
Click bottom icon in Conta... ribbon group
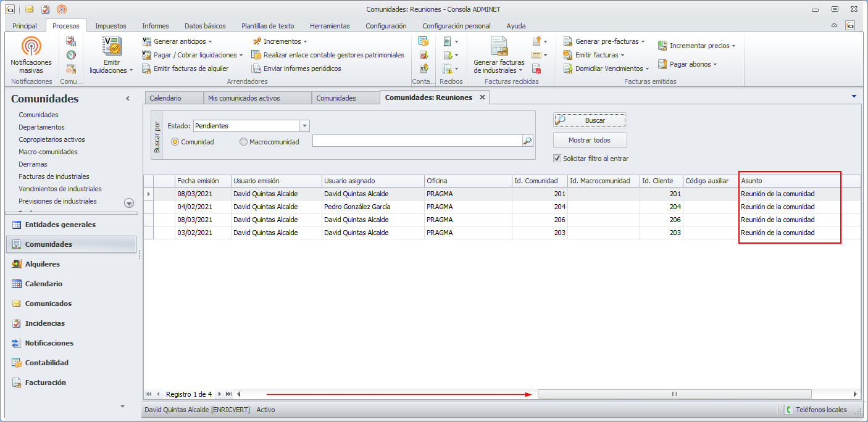[424, 68]
